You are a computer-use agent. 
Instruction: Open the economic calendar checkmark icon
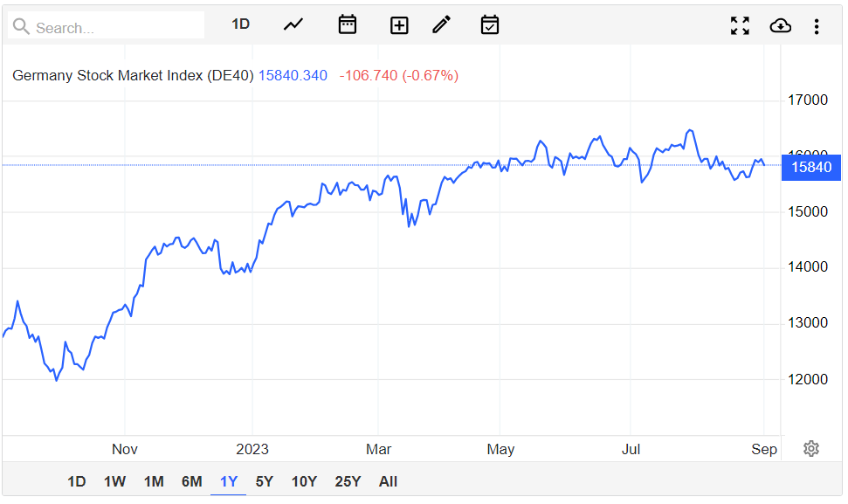[490, 24]
